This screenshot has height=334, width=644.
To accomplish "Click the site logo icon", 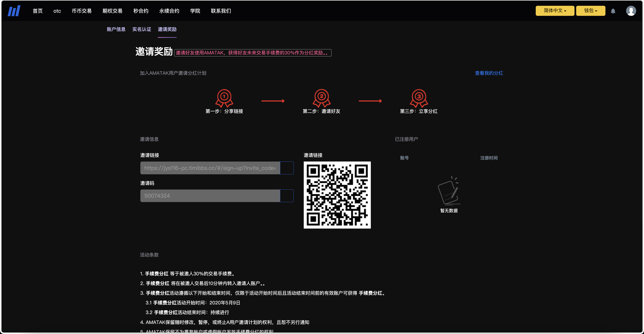I will click(x=14, y=10).
